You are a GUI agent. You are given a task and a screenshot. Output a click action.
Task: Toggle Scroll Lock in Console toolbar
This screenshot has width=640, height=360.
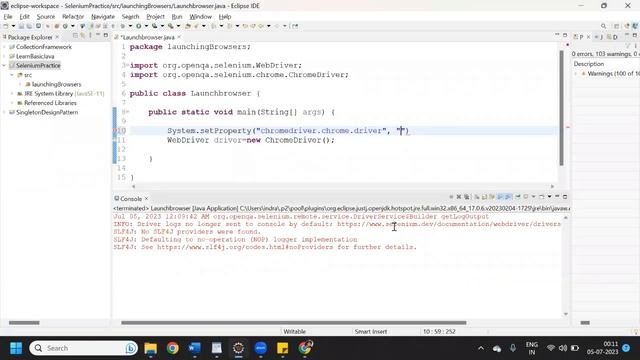(484, 197)
